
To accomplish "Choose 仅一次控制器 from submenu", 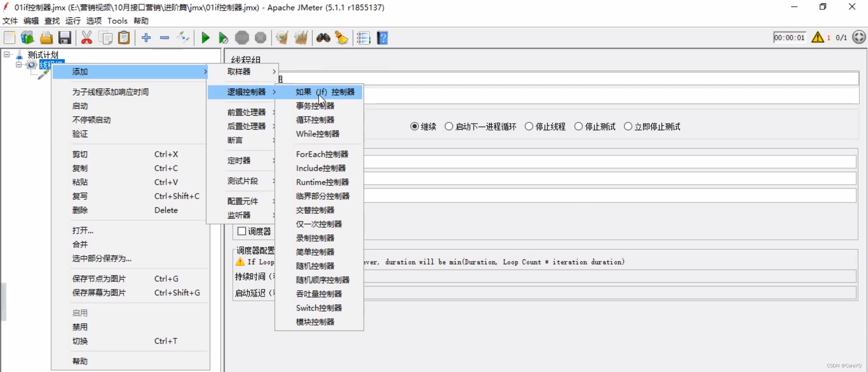I will coord(319,224).
